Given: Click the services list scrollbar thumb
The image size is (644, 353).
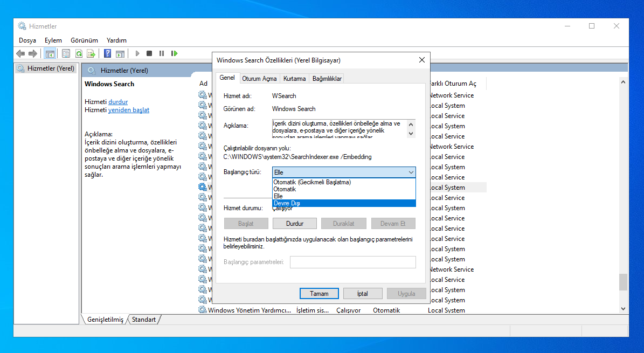Looking at the screenshot, I should pos(623,282).
